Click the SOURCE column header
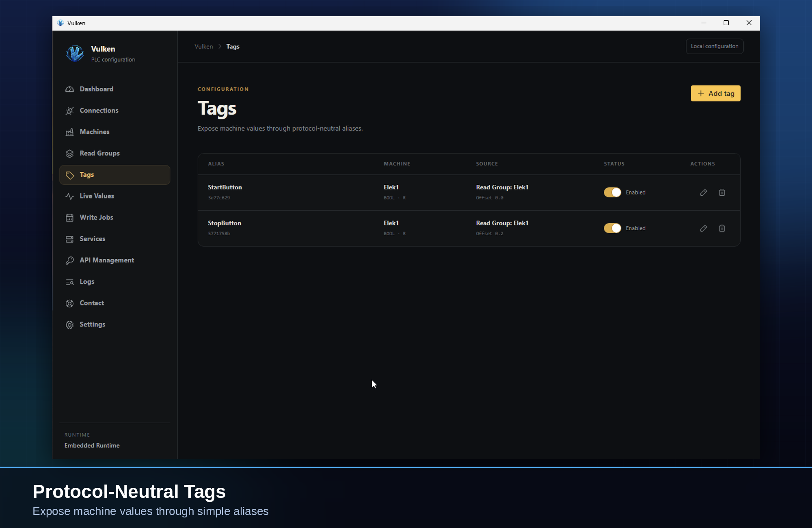This screenshot has height=528, width=812. (x=487, y=164)
